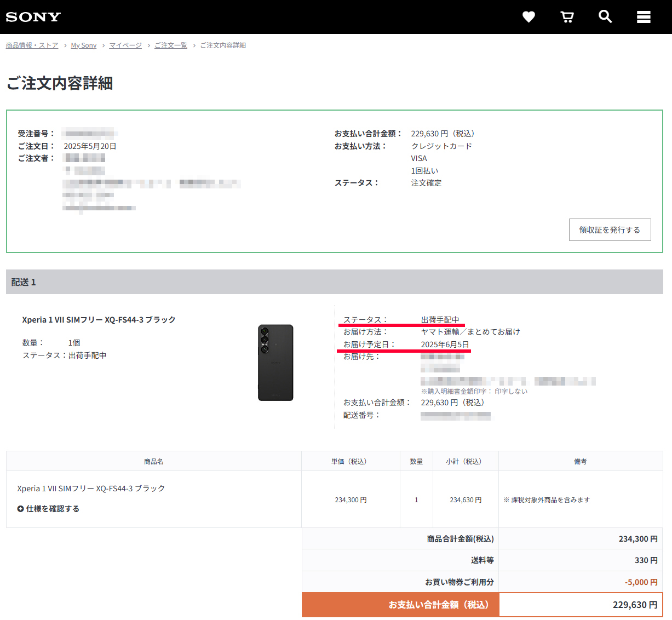
Task: Click the 1回払い payment text
Action: point(424,171)
